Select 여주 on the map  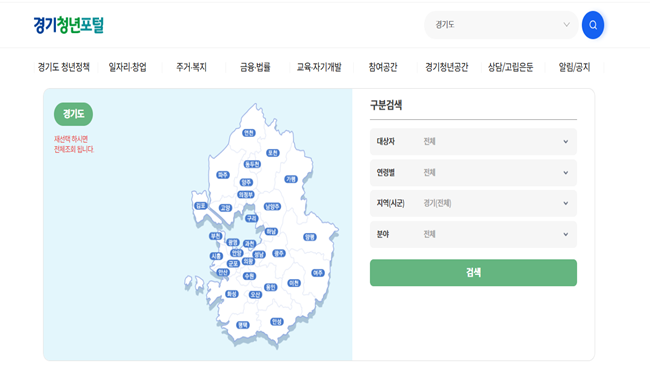point(318,273)
